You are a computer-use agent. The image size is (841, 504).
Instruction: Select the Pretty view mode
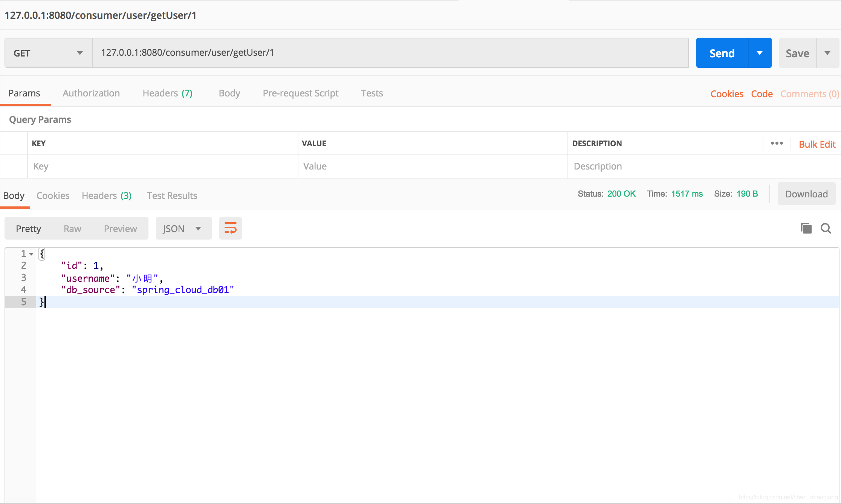coord(29,229)
